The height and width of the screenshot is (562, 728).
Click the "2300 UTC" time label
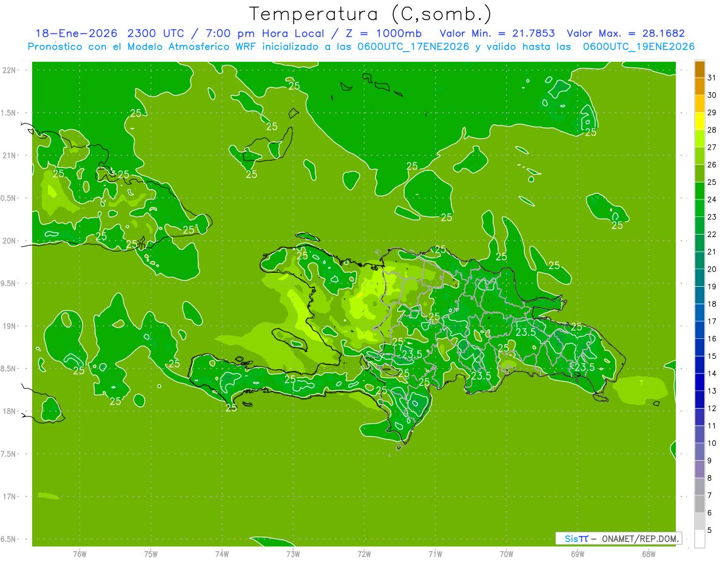(x=157, y=33)
